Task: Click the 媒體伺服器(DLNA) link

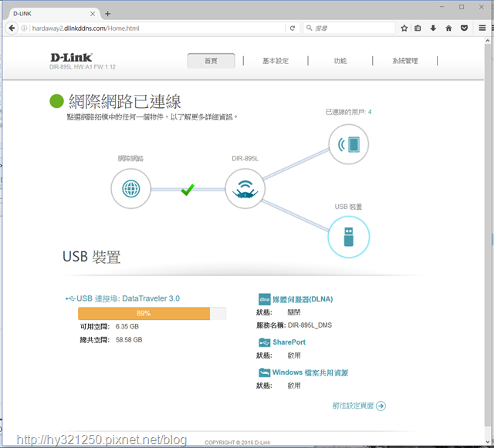Action: tap(303, 299)
